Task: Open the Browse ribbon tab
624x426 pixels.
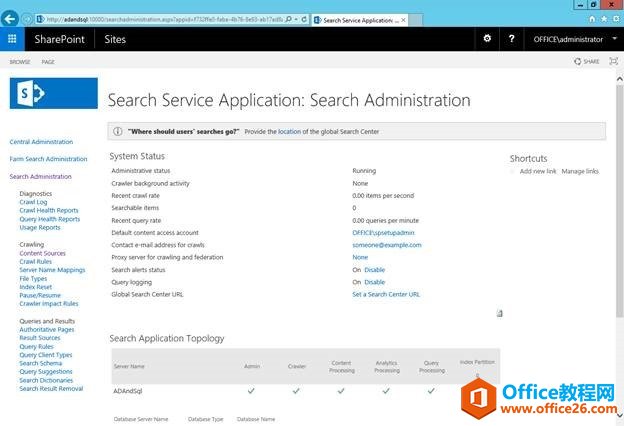Action: (20, 61)
